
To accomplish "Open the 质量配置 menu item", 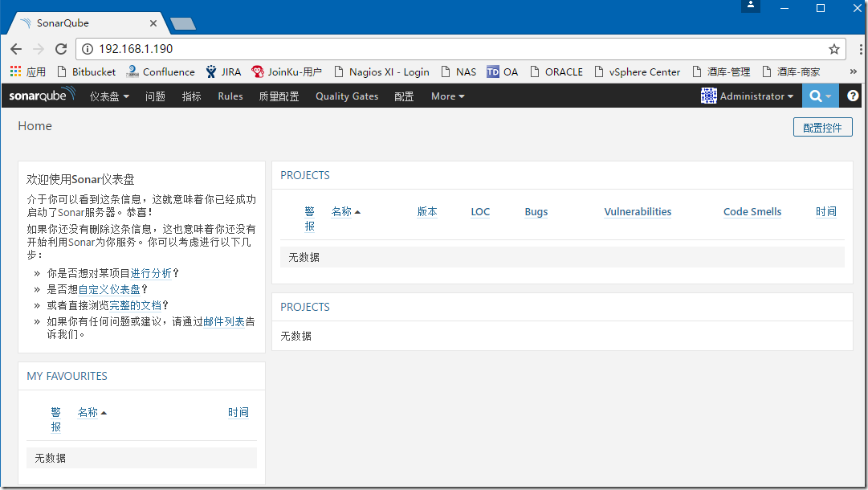I will point(279,96).
